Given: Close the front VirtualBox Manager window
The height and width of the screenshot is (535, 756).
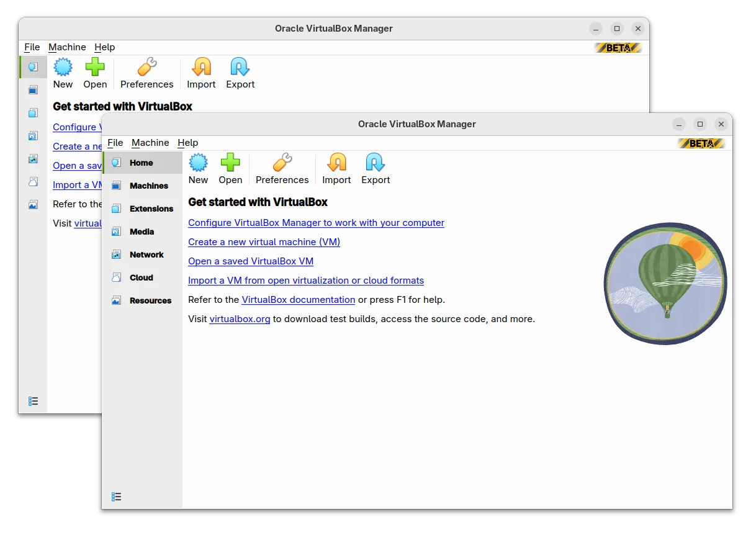Looking at the screenshot, I should [721, 124].
